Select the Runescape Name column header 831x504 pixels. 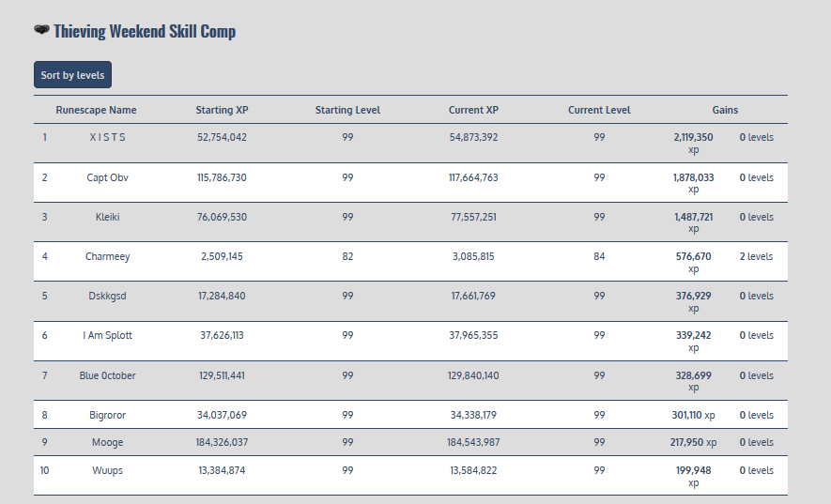coord(96,110)
